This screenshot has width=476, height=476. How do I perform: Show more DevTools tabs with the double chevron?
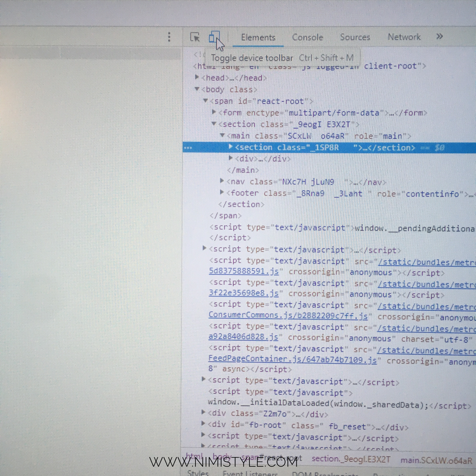[x=439, y=37]
